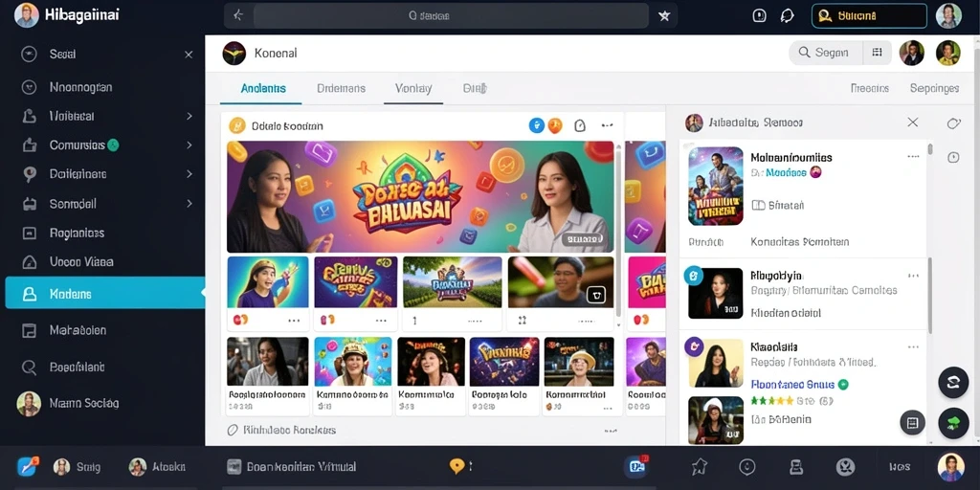Click the Konenal page logo
980x490 pixels.
point(234,54)
